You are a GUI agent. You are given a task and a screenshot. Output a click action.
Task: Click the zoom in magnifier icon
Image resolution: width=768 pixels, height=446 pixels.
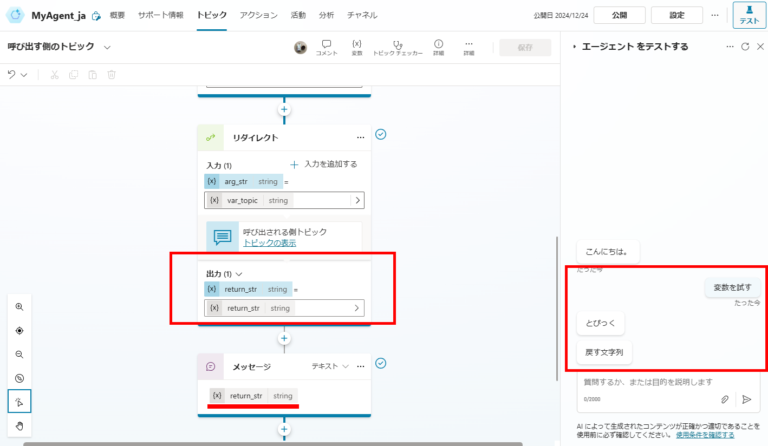point(19,307)
